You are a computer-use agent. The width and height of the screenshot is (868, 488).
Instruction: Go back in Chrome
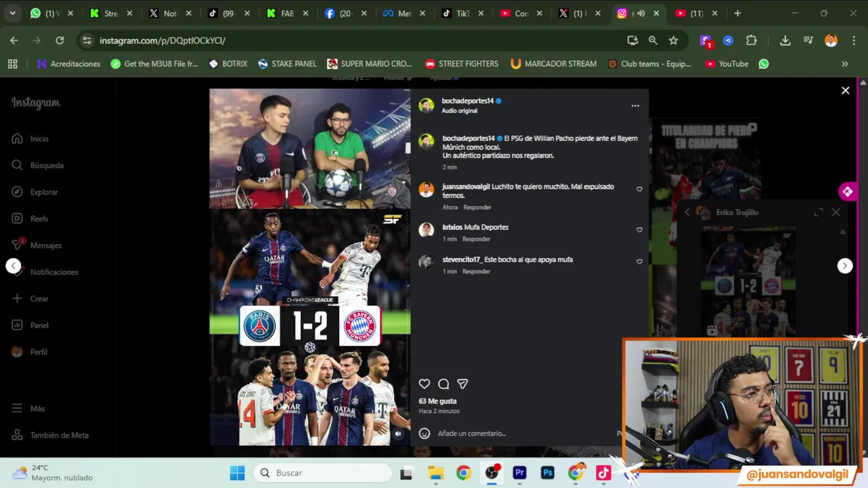pyautogui.click(x=14, y=41)
